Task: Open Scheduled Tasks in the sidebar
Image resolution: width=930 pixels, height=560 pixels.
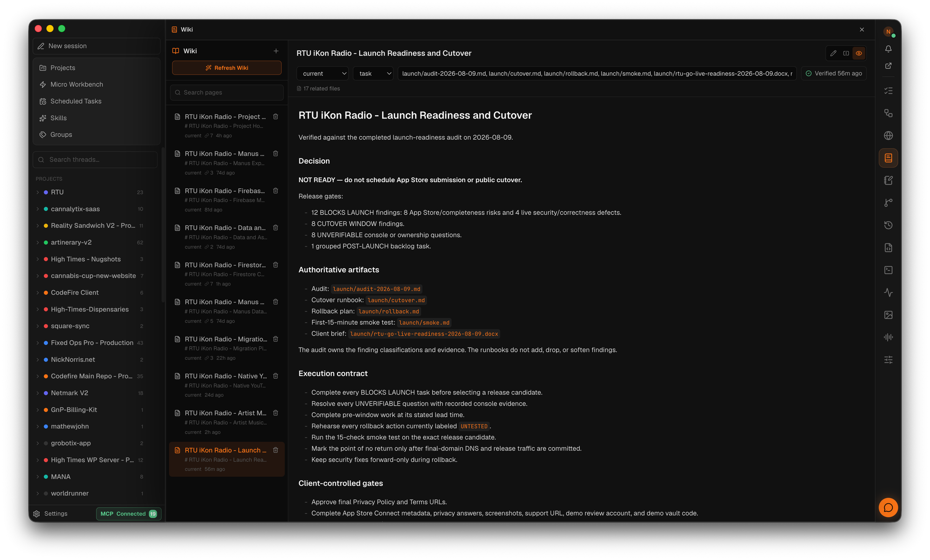Action: click(x=97, y=101)
